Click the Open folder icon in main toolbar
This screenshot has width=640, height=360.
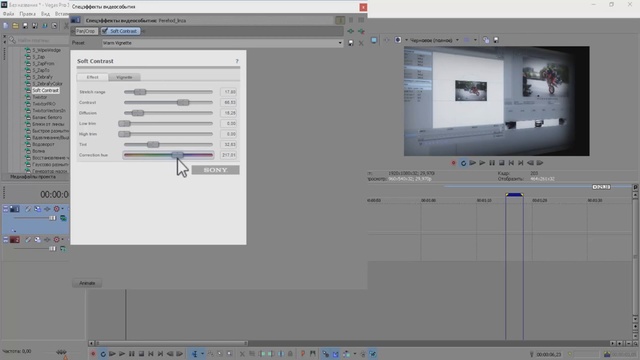pos(16,26)
